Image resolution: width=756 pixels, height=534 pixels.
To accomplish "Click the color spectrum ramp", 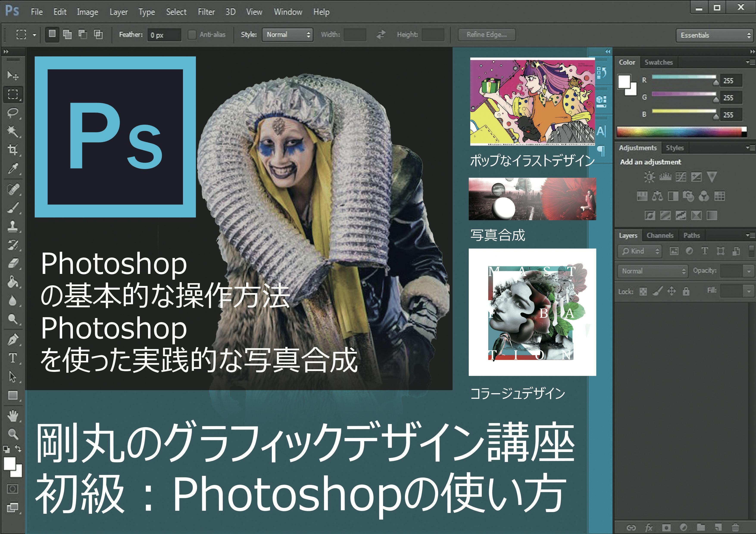I will point(682,132).
